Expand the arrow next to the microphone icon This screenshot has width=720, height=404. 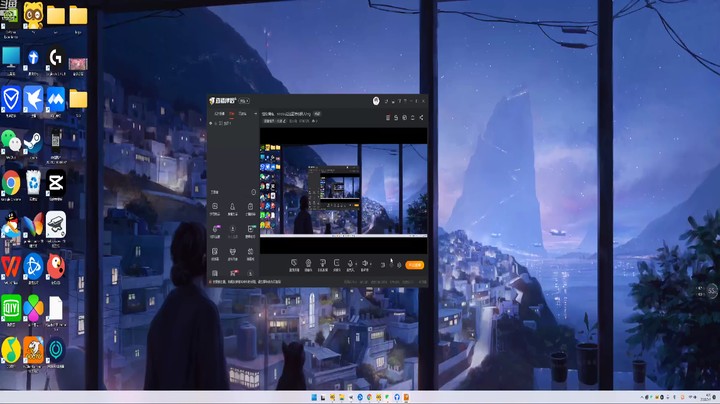[x=356, y=264]
